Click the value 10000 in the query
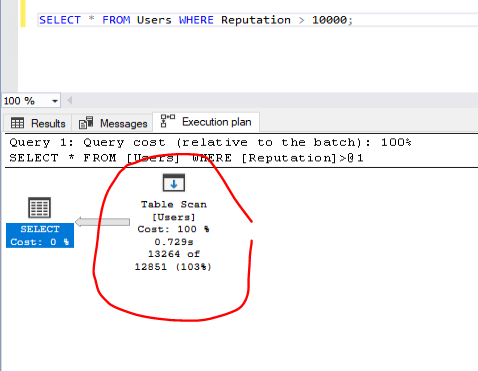478x371 pixels. [329, 20]
